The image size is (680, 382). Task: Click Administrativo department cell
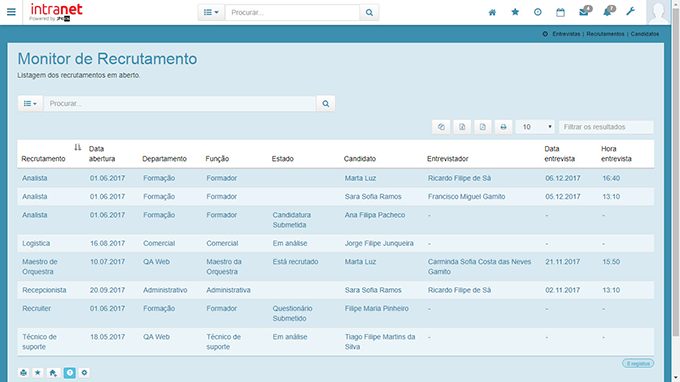165,290
